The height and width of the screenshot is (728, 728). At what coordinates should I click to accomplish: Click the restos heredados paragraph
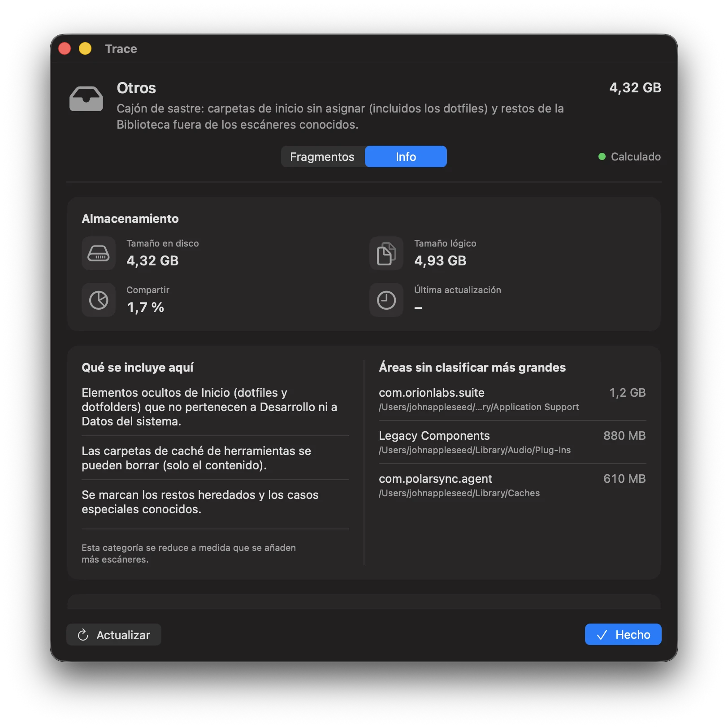click(200, 502)
